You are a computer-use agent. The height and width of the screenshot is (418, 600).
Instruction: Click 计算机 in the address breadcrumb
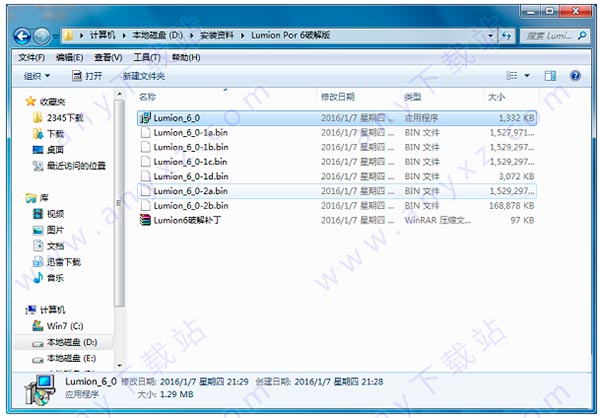(x=102, y=35)
